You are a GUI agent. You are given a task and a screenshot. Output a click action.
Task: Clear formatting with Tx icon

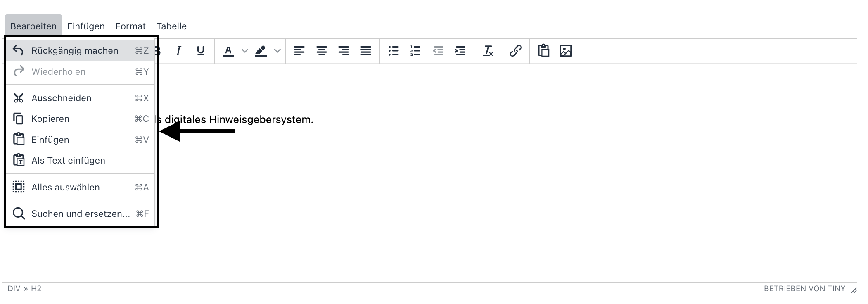point(488,51)
